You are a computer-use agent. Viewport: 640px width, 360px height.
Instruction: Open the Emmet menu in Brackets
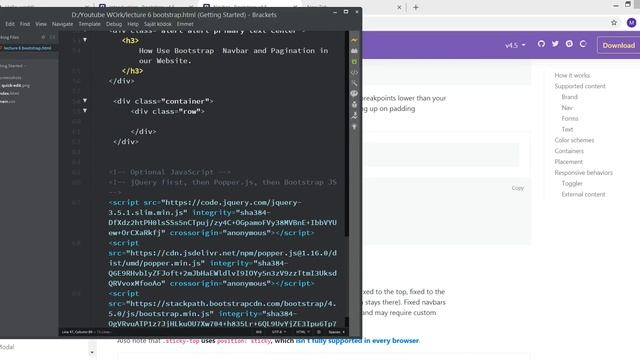pos(185,24)
